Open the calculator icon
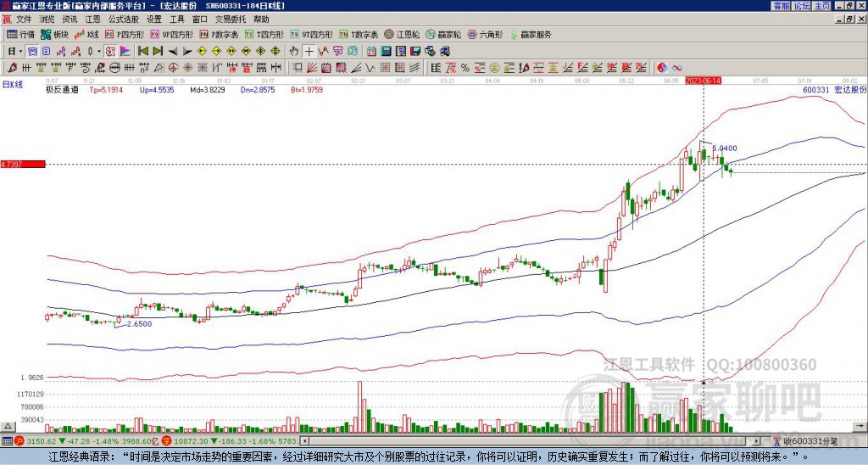 pos(386,51)
